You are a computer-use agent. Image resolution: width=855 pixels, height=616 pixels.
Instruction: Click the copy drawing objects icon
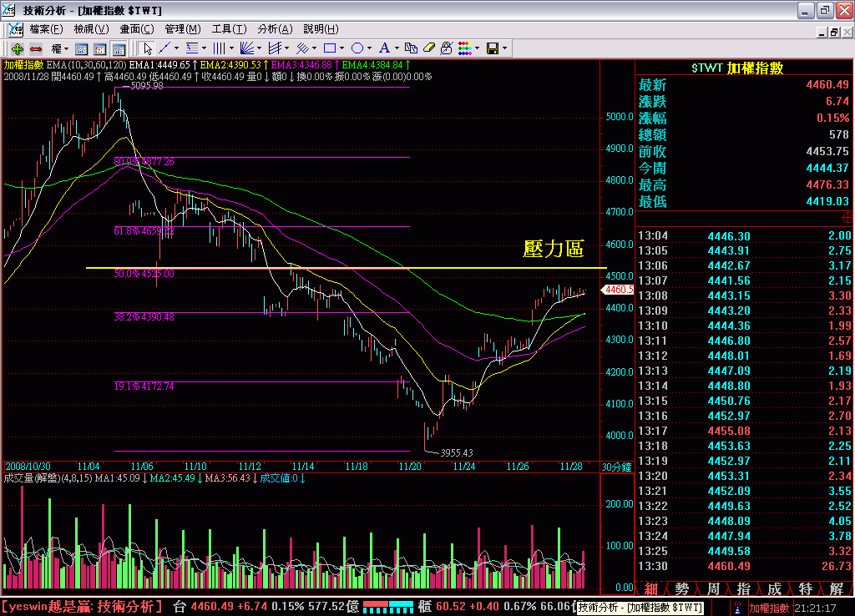[x=411, y=48]
